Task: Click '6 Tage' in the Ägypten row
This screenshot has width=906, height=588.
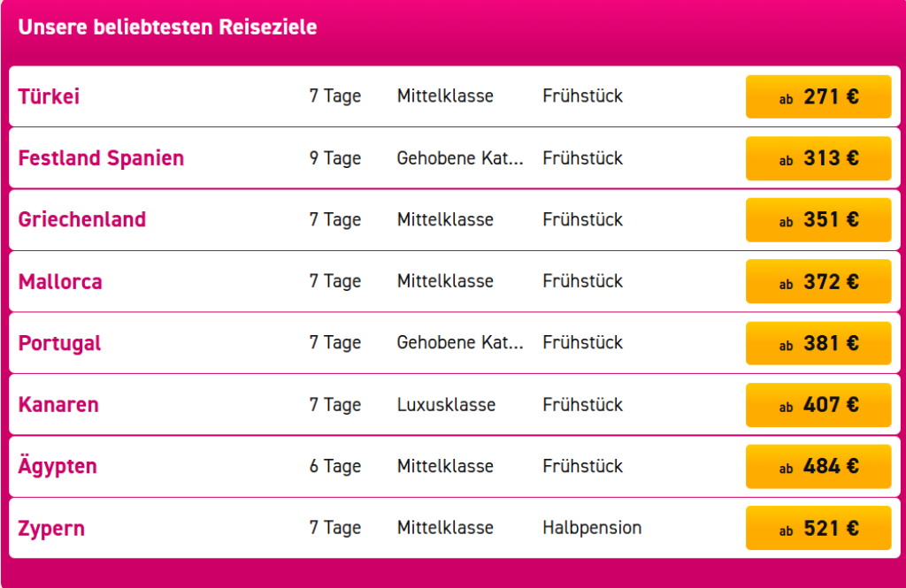Action: coord(335,466)
